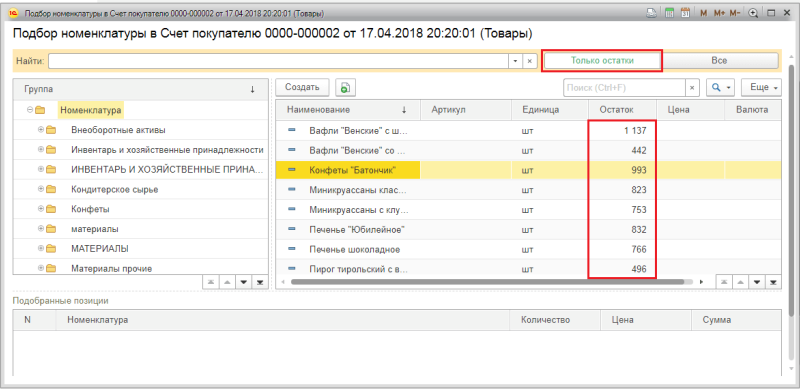Viewport: 800px width, 389px height.
Task: Open the Еще menu dropdown
Action: pyautogui.click(x=761, y=88)
